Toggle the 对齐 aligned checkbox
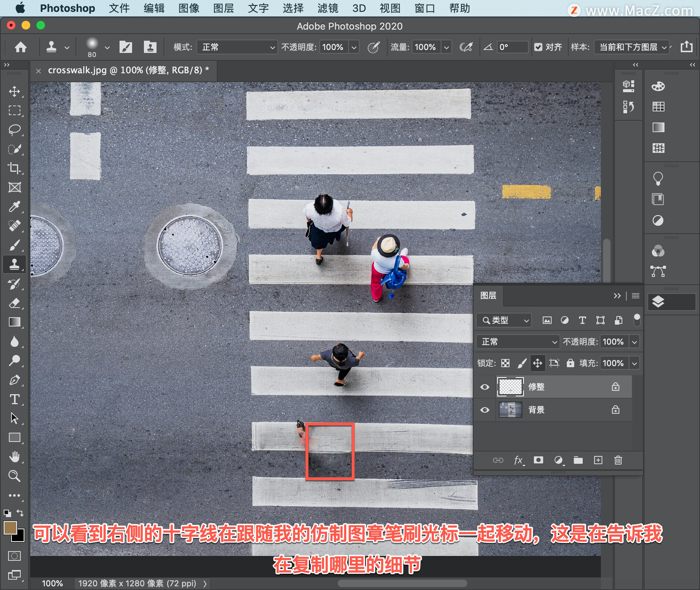700x590 pixels. point(538,47)
